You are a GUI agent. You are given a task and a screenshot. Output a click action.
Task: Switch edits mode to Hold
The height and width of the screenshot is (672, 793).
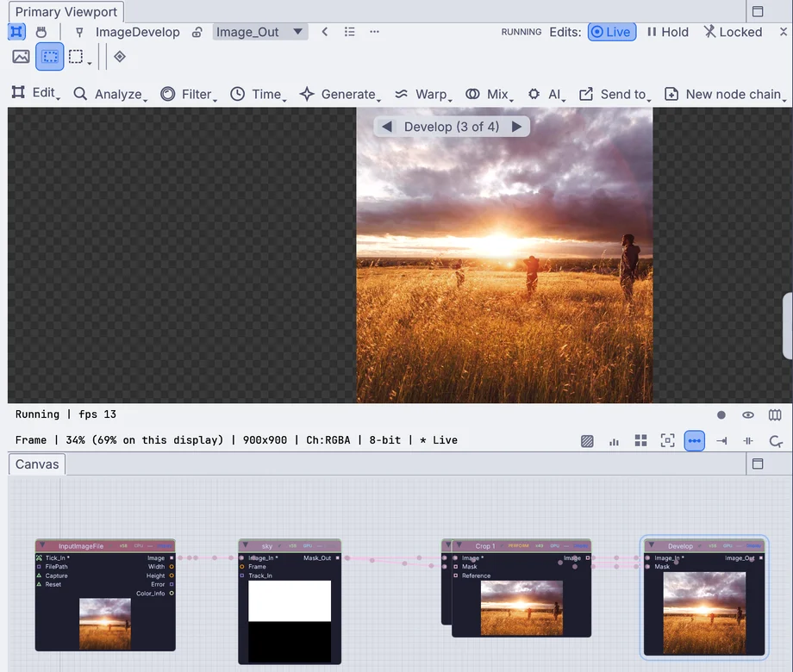667,32
